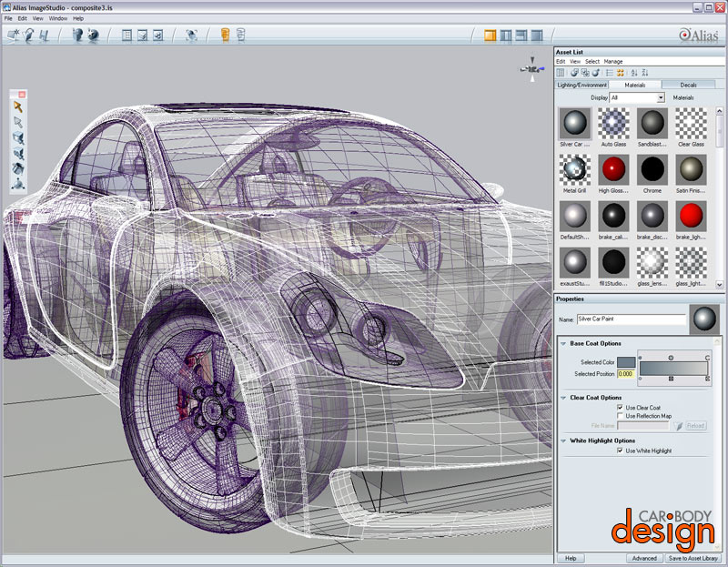
Task: Click the Selected Color swatch
Action: pos(626,363)
